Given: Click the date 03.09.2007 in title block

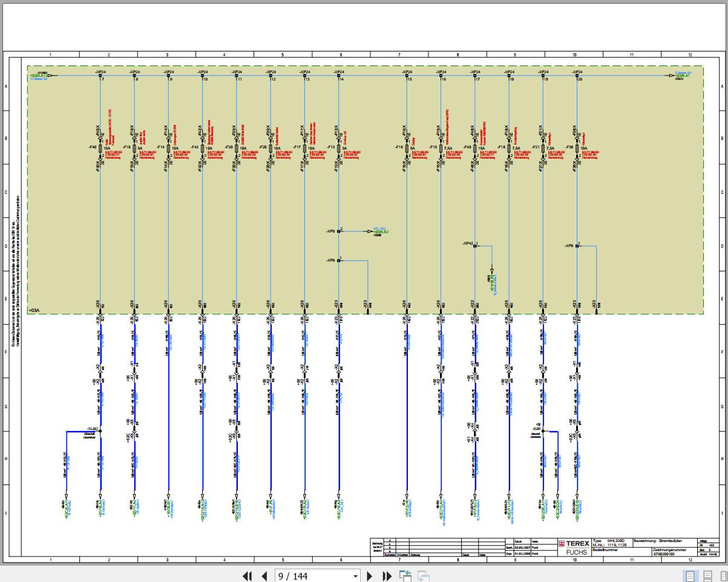Looking at the screenshot, I should 522,547.
